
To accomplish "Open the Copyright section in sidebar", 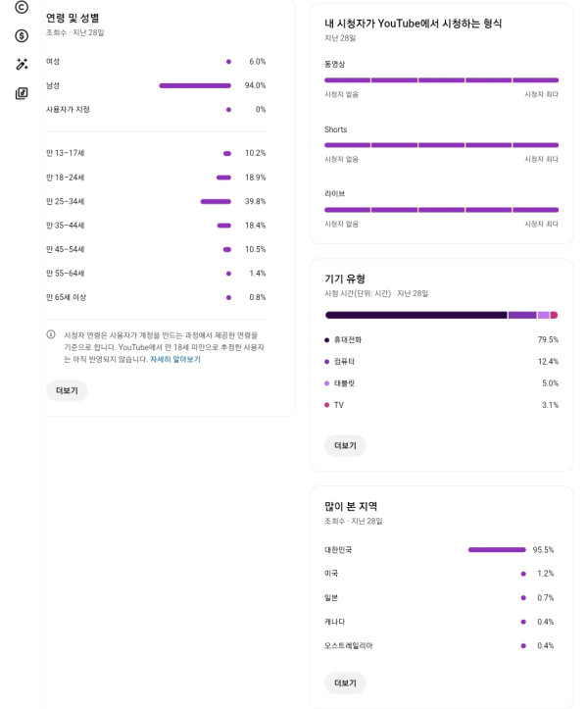I will [22, 7].
